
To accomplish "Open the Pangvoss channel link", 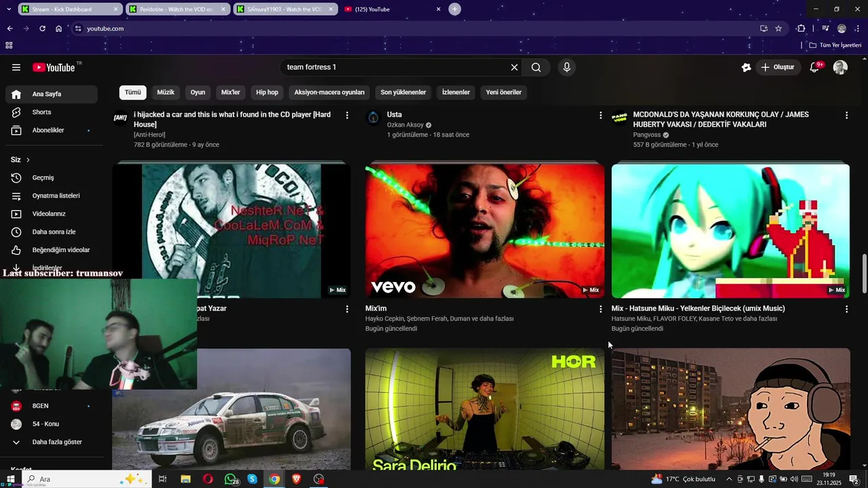I will pyautogui.click(x=647, y=135).
